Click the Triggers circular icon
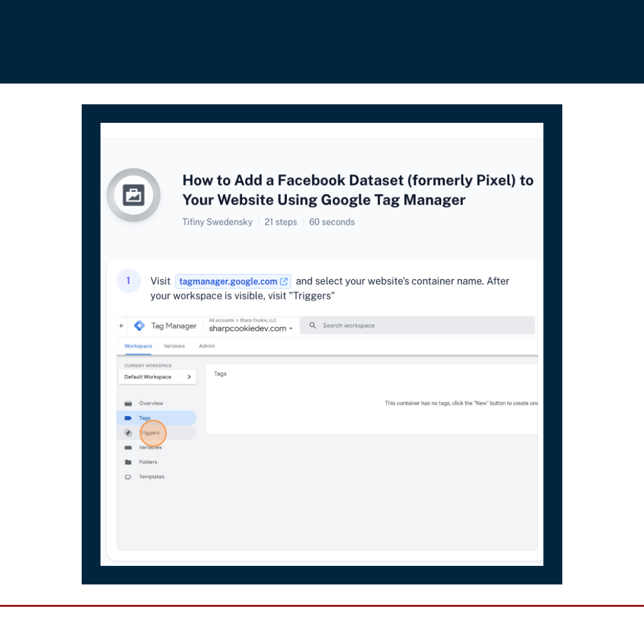The image size is (644, 644). pyautogui.click(x=128, y=433)
